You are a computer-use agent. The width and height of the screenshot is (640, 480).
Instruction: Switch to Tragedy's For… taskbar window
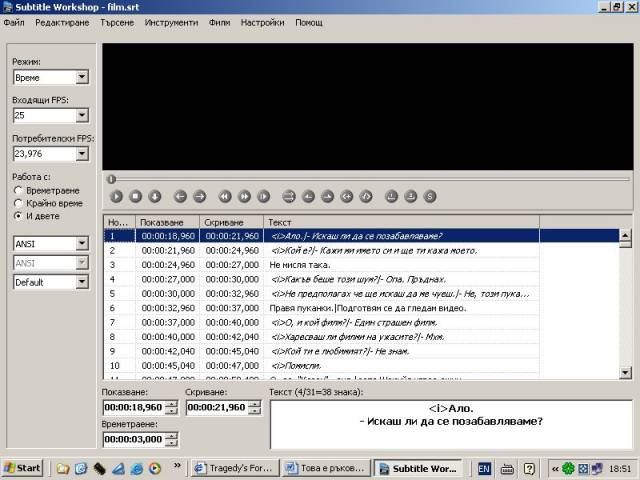pos(235,468)
